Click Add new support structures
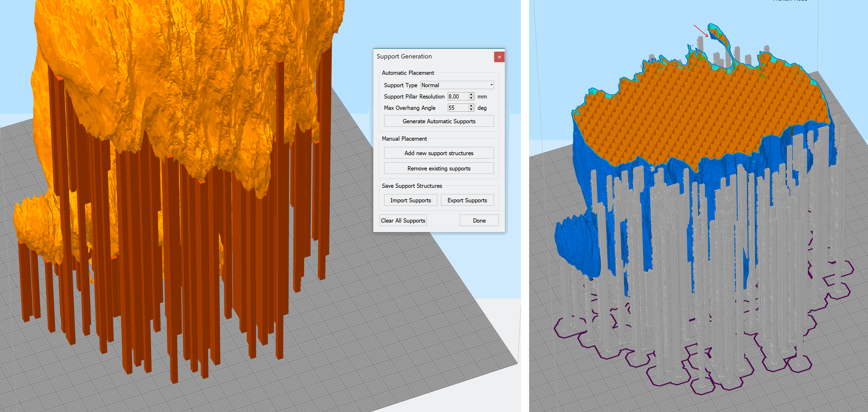868x412 pixels. tap(439, 153)
